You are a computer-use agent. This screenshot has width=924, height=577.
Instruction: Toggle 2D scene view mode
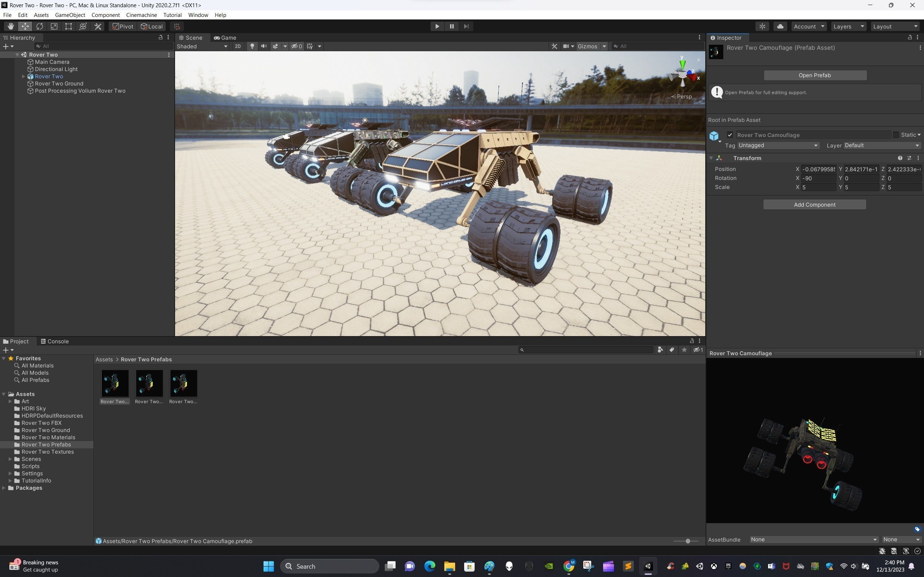[x=238, y=46]
